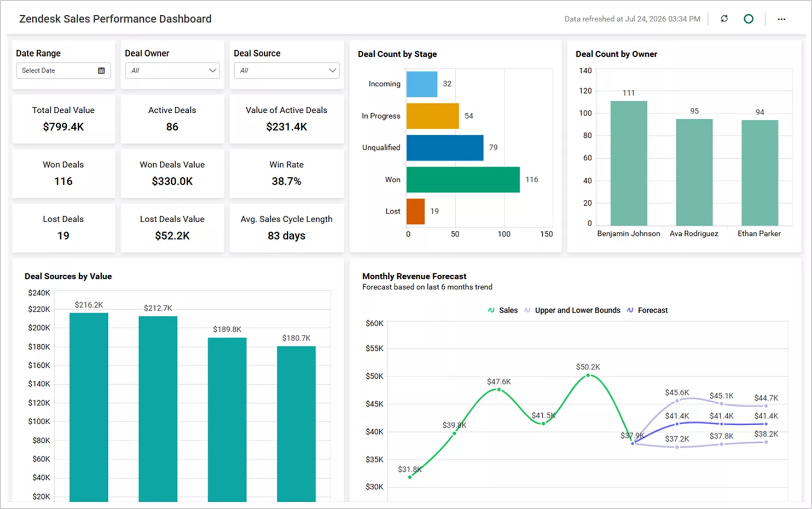Image resolution: width=812 pixels, height=509 pixels.
Task: Expand the Deal Source dropdown
Action: coord(287,71)
